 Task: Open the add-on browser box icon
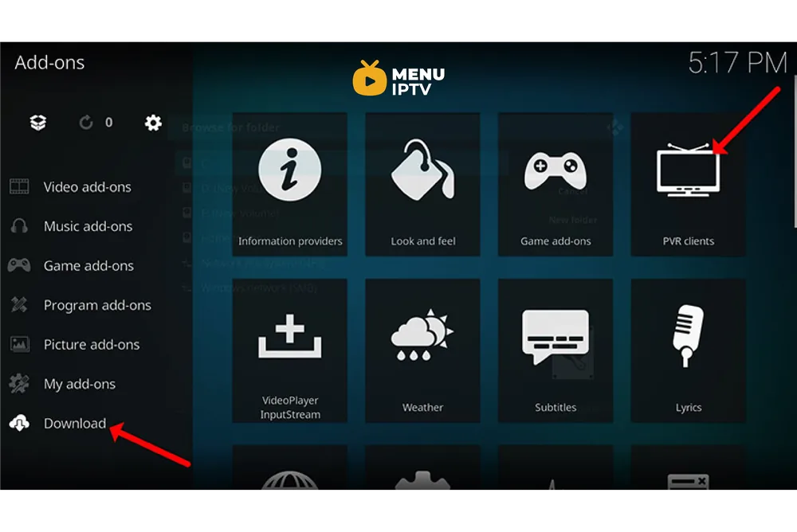coord(38,123)
